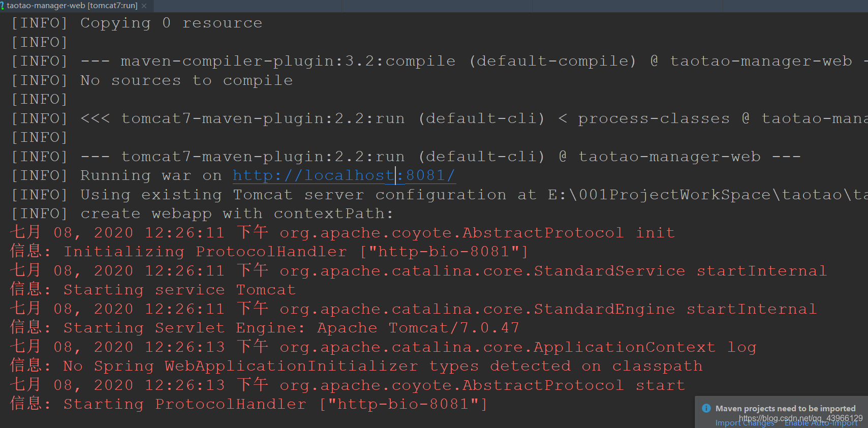
Task: Click the 'StandardService startInternal' log line
Action: [x=419, y=271]
